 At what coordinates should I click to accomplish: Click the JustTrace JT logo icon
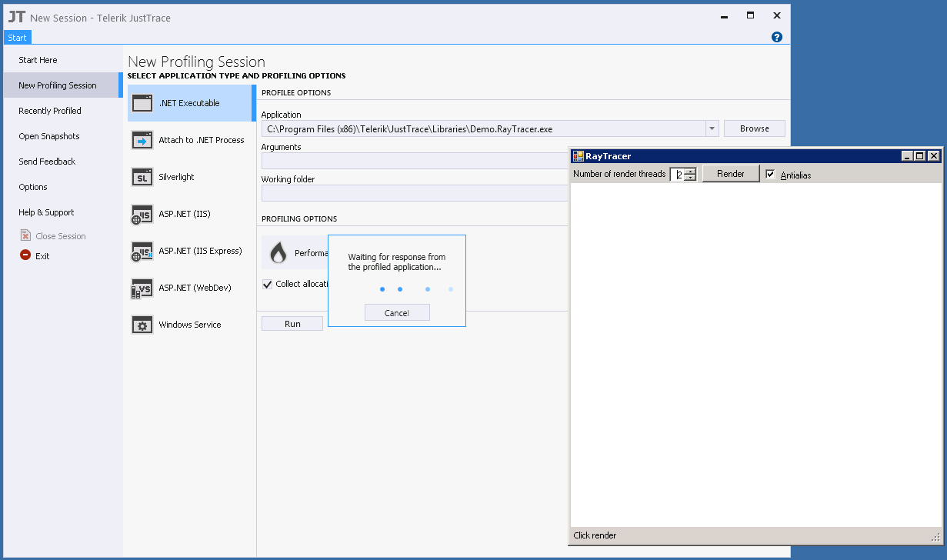[17, 17]
